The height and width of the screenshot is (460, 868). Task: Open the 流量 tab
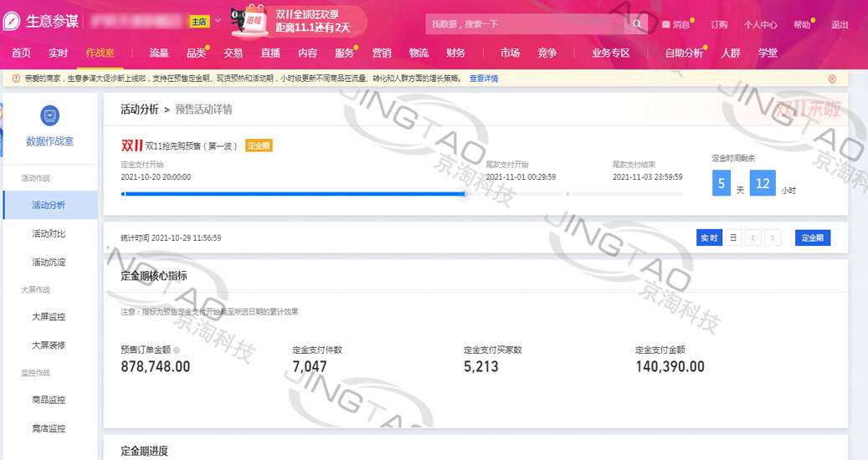(159, 53)
